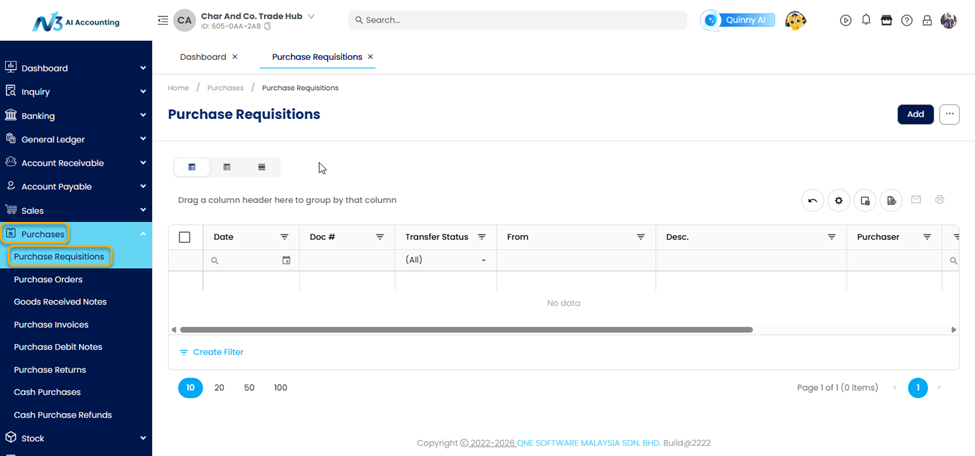
Task: Open Purchase Invoices in sidebar
Action: point(51,325)
